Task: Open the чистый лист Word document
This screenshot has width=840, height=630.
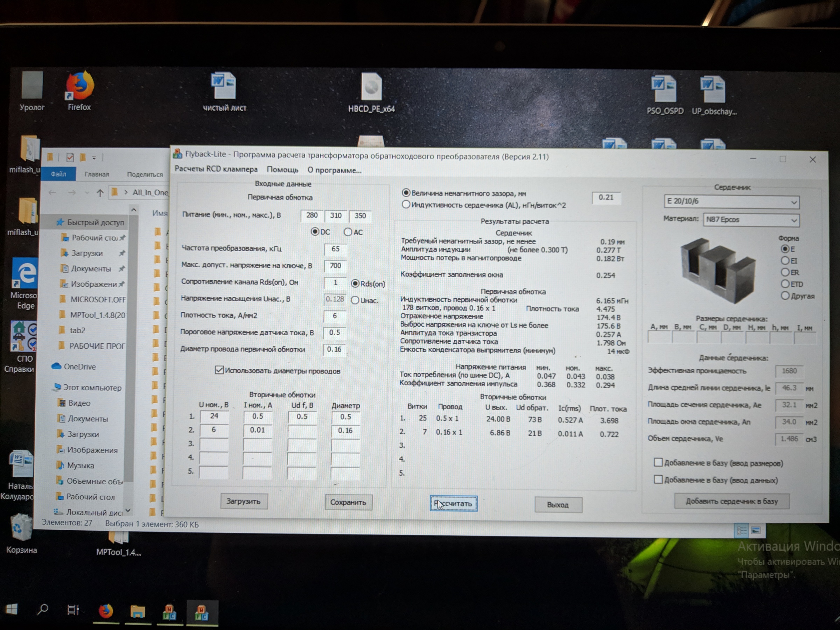Action: coord(224,92)
